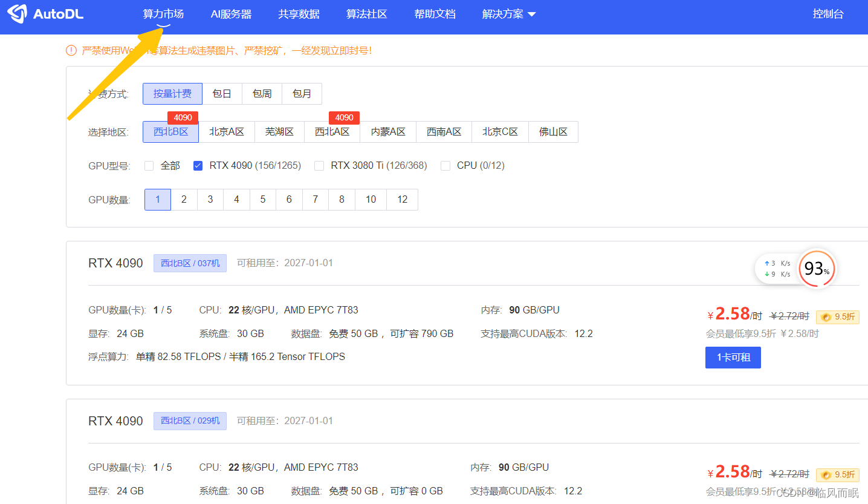Click the first RTX 4090 card title

point(115,263)
